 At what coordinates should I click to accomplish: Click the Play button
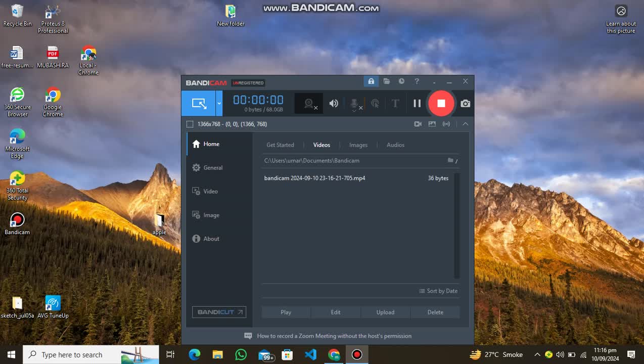(286, 312)
